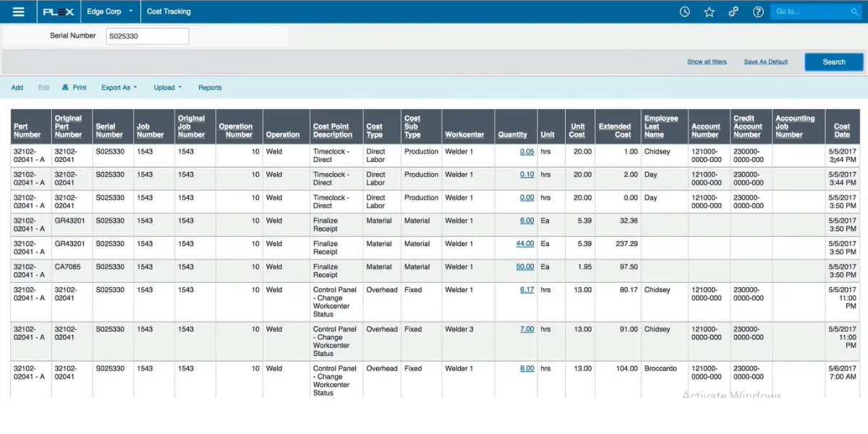Open the help question mark icon

coord(758,12)
